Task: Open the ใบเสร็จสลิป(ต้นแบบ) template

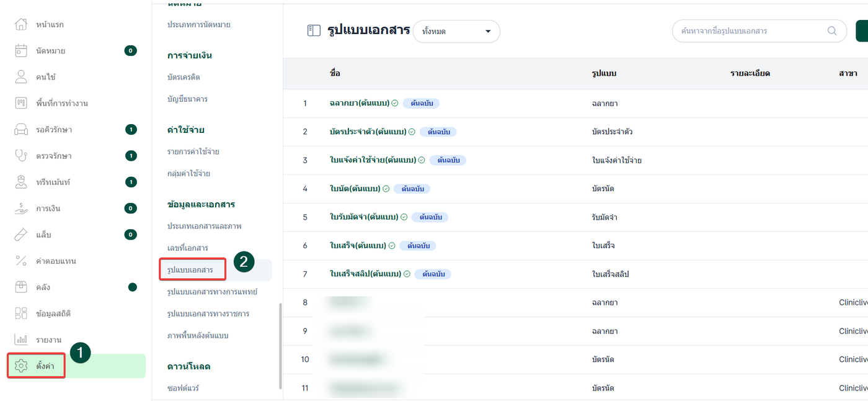Action: coord(365,274)
